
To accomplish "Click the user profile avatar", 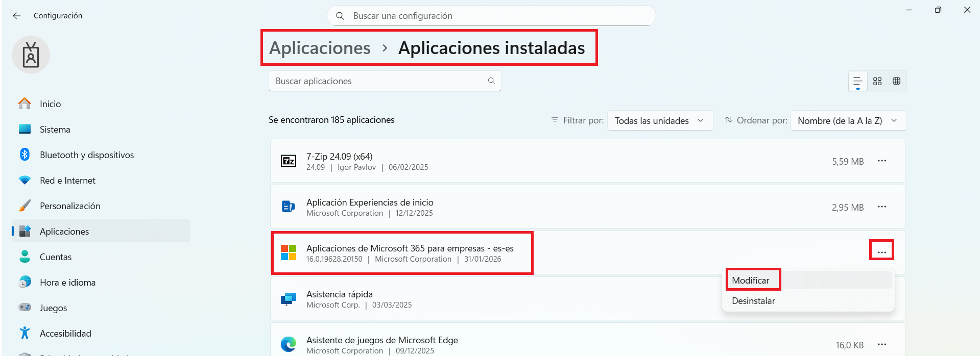I will [31, 55].
